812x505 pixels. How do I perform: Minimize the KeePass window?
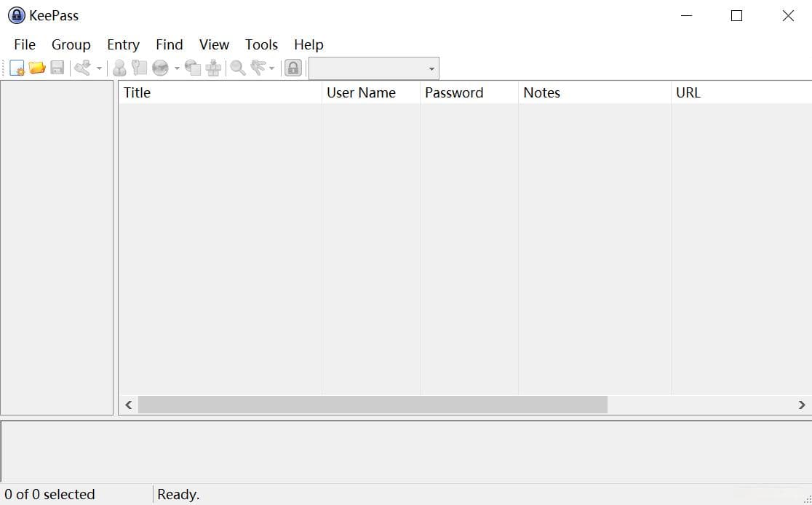[x=687, y=15]
